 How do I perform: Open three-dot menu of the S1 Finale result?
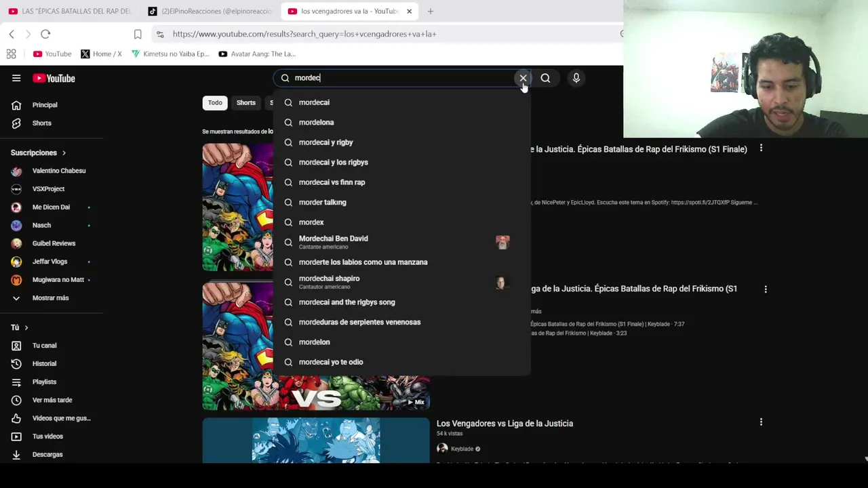[761, 148]
